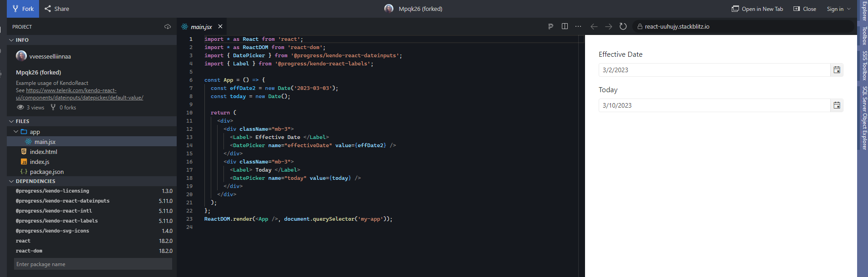Click the Prettier format icon
Screen dimensions: 868x277
551,26
